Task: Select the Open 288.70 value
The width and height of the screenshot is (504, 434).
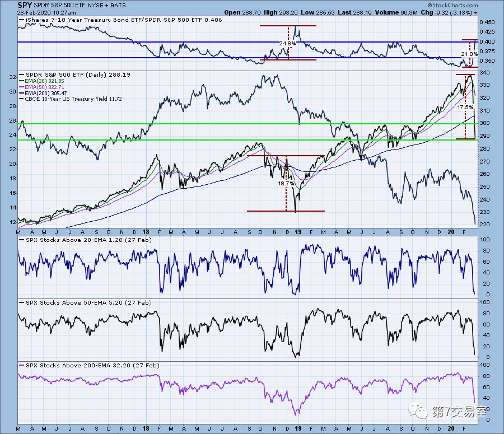Action: click(242, 12)
